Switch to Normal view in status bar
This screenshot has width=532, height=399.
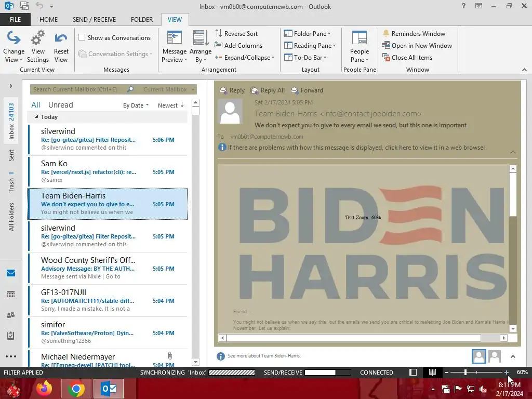click(413, 372)
